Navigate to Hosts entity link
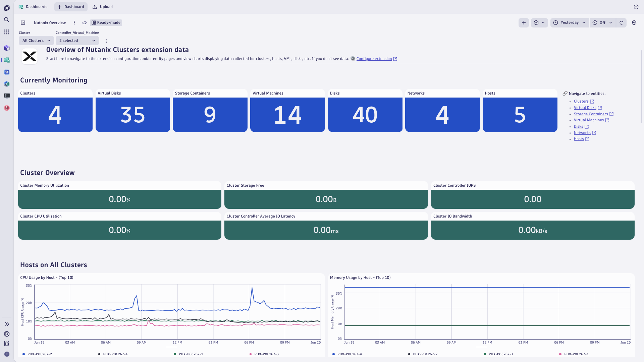Image resolution: width=644 pixels, height=362 pixels. 579,139
